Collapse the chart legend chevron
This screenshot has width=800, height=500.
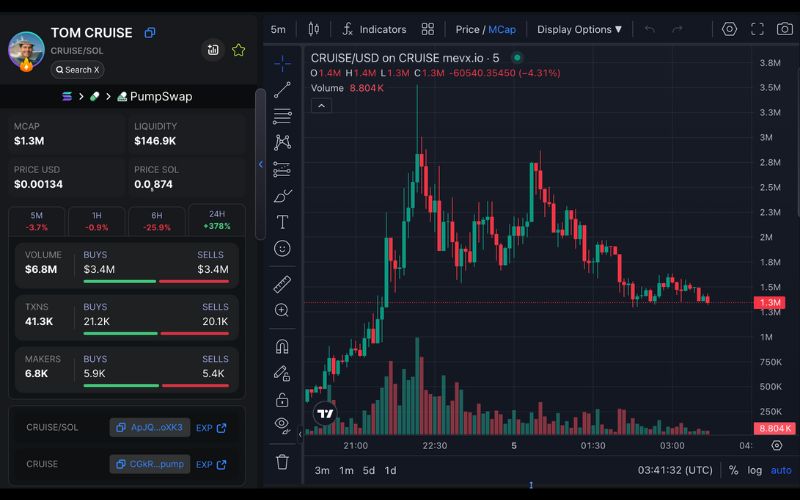(321, 106)
